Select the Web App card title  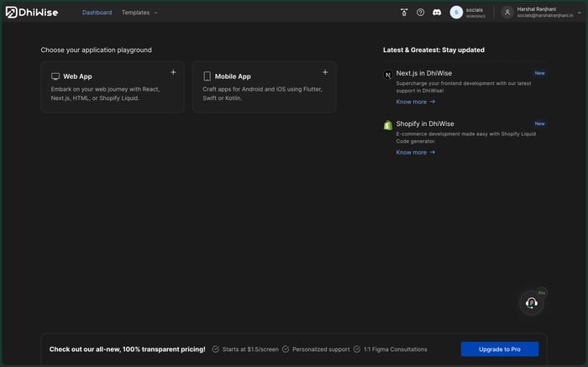(77, 76)
